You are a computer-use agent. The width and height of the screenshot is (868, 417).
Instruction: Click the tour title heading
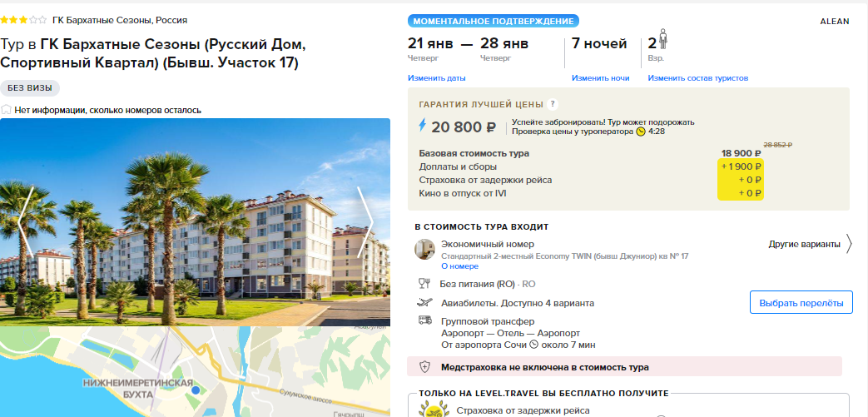153,53
